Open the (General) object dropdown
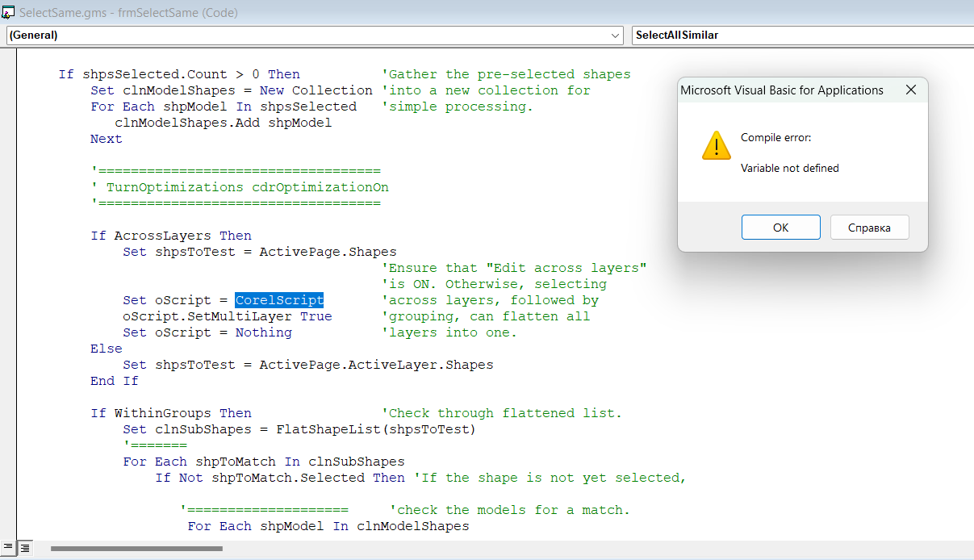Image resolution: width=974 pixels, height=560 pixels. 315,36
